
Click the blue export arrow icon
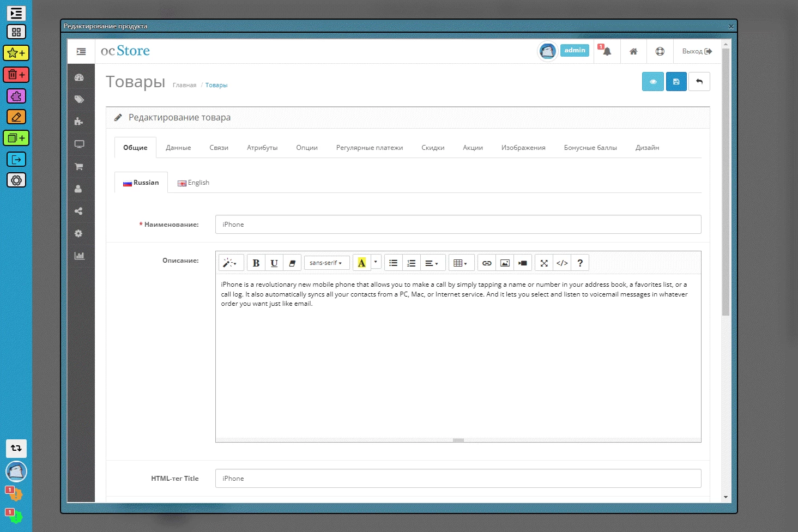click(x=16, y=159)
